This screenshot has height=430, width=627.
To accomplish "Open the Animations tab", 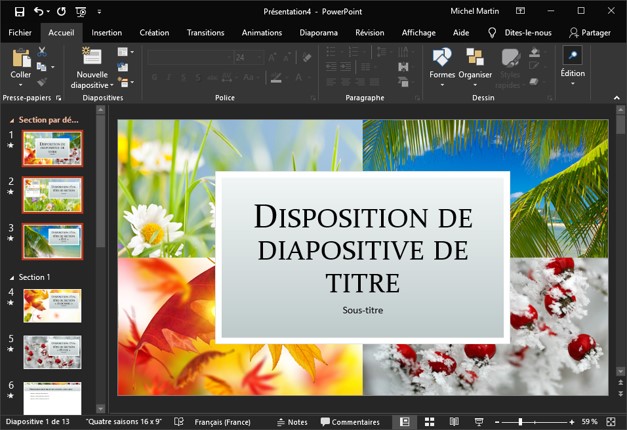I will click(x=261, y=32).
